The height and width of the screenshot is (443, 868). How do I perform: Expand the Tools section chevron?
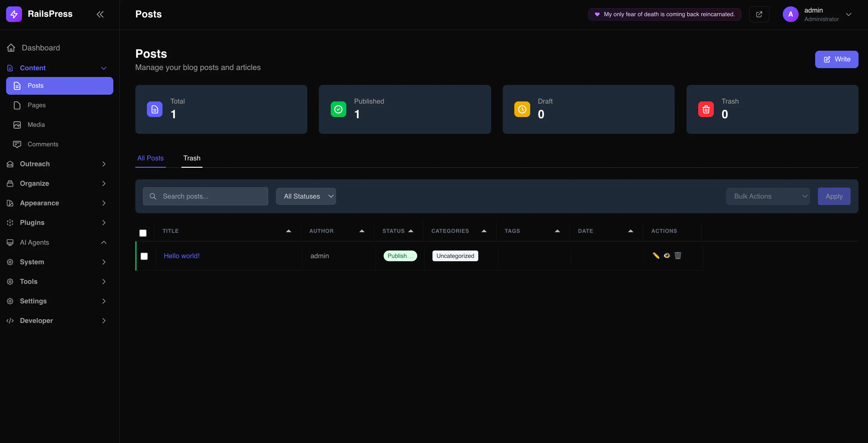104,281
